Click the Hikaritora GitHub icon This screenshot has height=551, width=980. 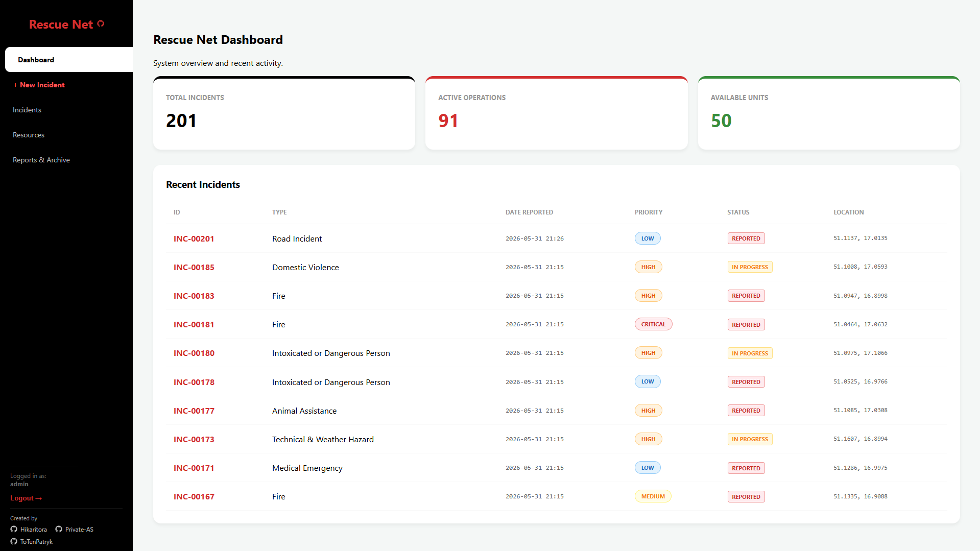pyautogui.click(x=14, y=529)
